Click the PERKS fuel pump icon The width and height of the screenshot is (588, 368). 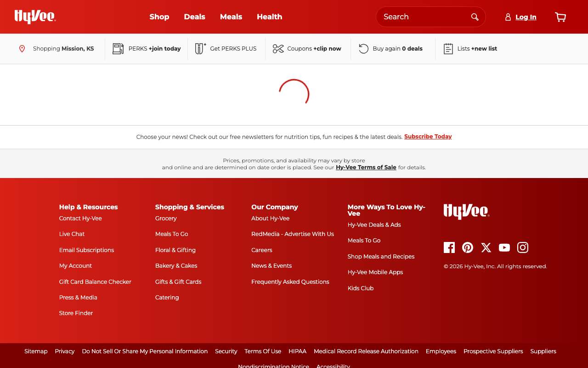(118, 49)
